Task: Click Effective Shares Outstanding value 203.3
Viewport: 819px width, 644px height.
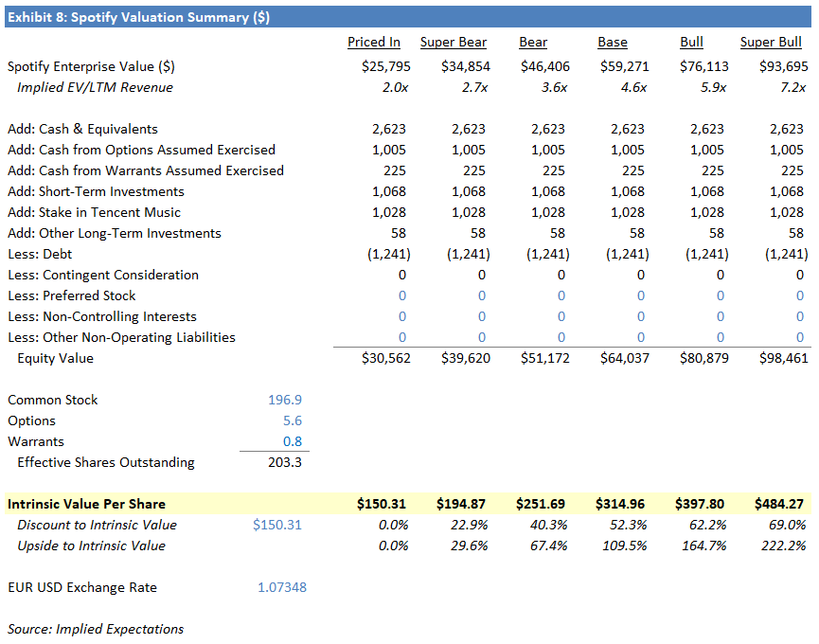Action: (x=285, y=463)
